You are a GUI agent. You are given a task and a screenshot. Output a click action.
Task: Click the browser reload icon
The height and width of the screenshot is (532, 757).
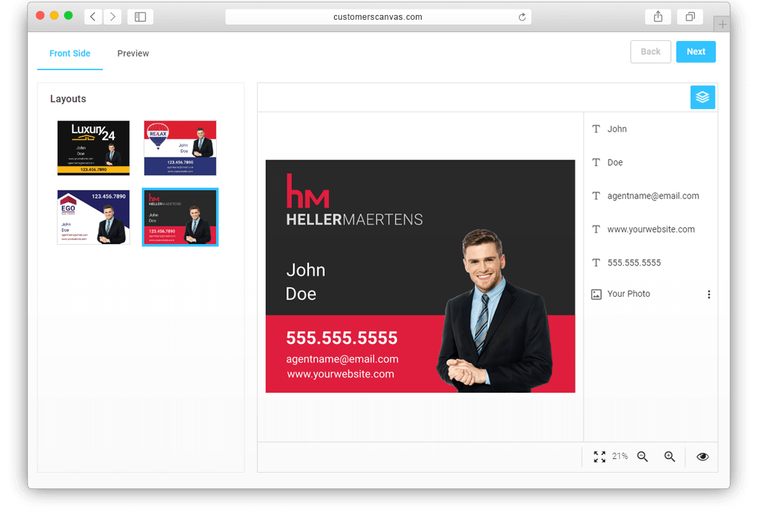522,17
